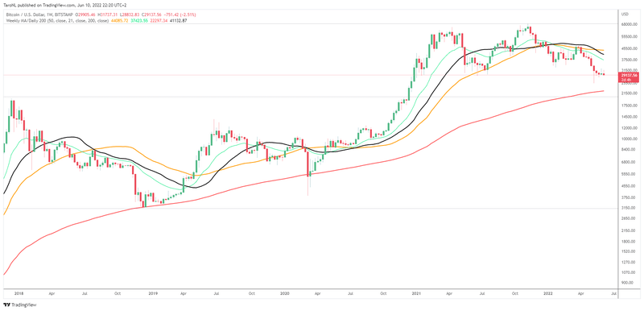644x311 pixels.
Task: Click the orange 44085.72 moving average value
Action: tap(119, 21)
